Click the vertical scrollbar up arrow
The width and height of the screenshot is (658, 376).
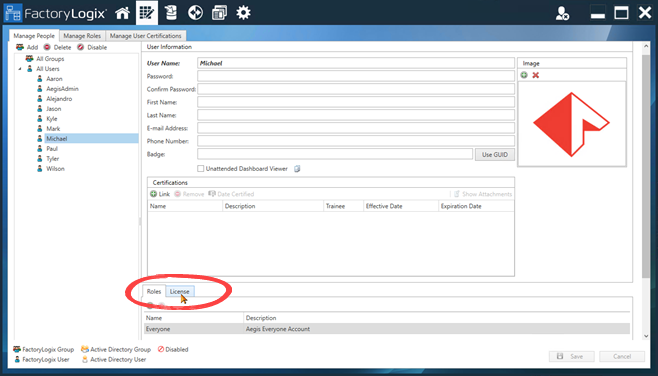tap(646, 46)
